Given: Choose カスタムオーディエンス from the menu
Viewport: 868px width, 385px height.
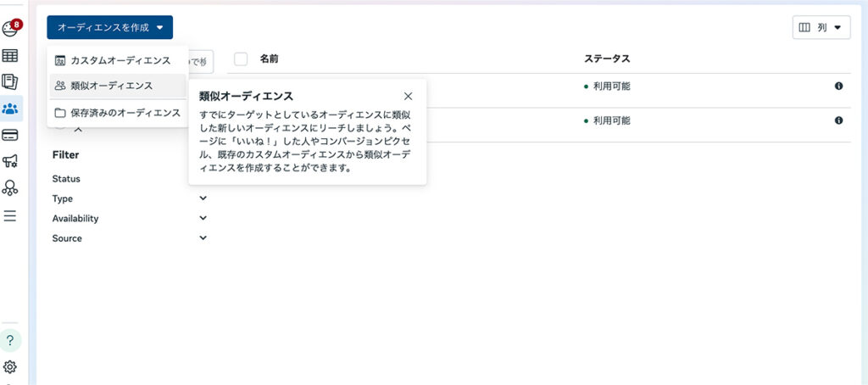Looking at the screenshot, I should pyautogui.click(x=118, y=60).
